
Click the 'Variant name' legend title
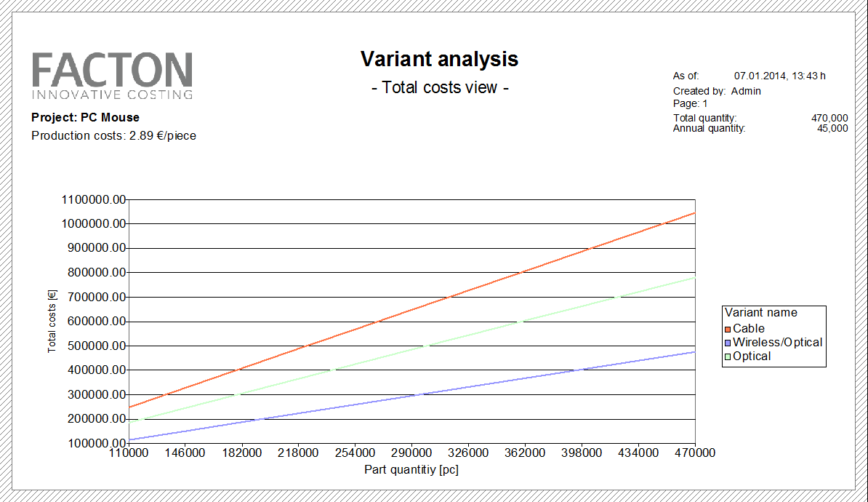click(760, 313)
